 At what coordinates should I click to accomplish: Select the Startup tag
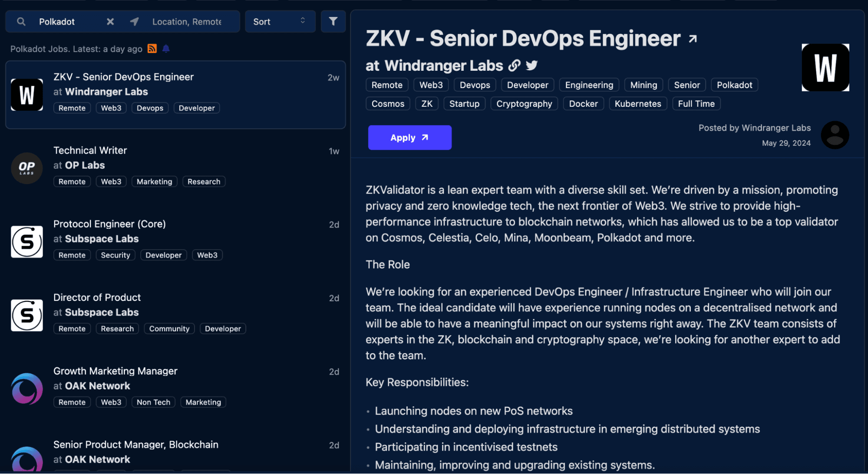464,104
